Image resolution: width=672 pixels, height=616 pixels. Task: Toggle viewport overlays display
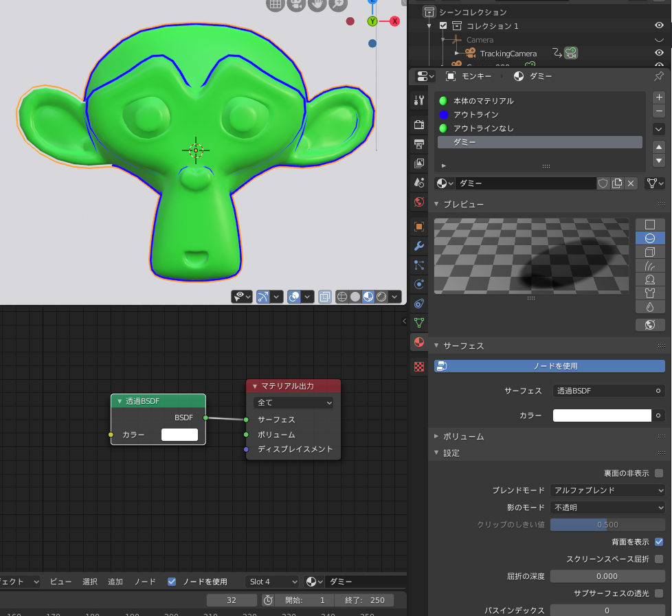[294, 297]
